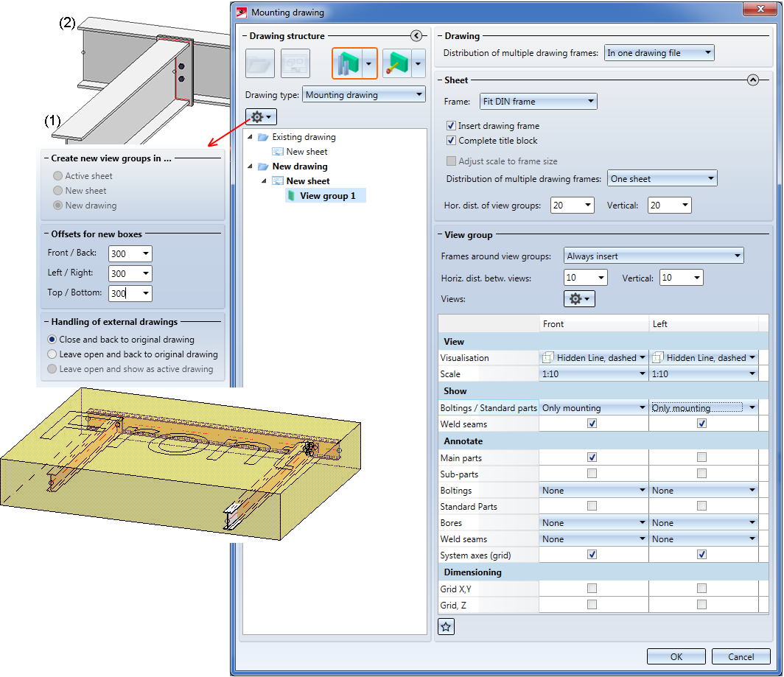The image size is (784, 677).
Task: Select Existing drawing tree node
Action: coord(303,137)
